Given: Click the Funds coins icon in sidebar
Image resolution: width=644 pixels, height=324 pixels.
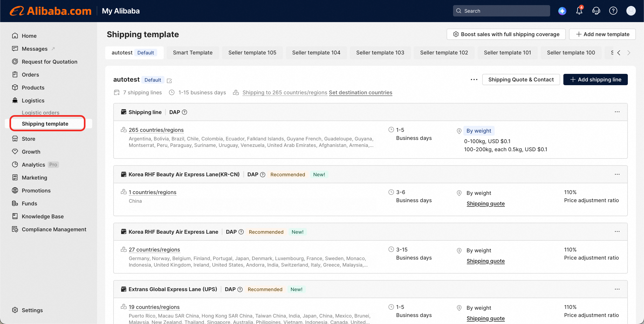Looking at the screenshot, I should (15, 203).
